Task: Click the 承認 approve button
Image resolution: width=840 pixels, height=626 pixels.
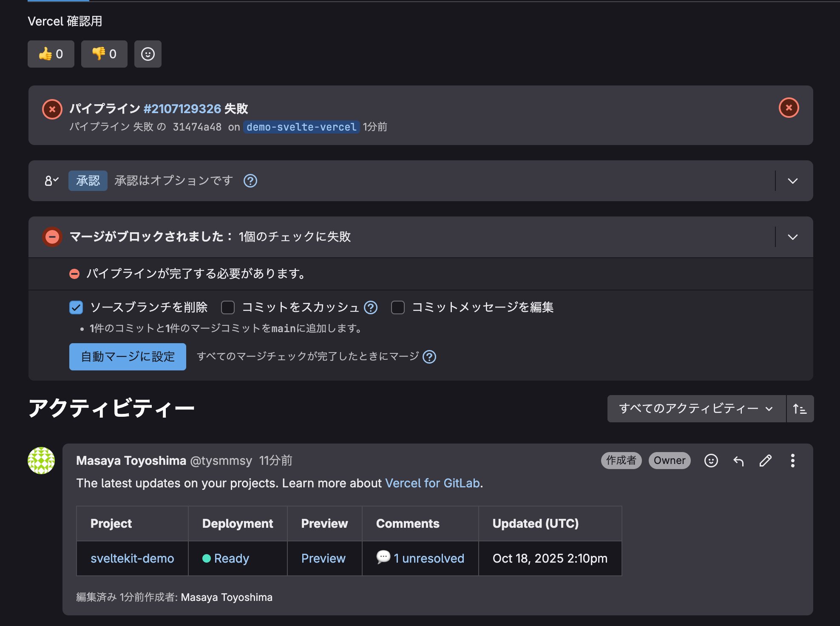Action: (x=88, y=181)
